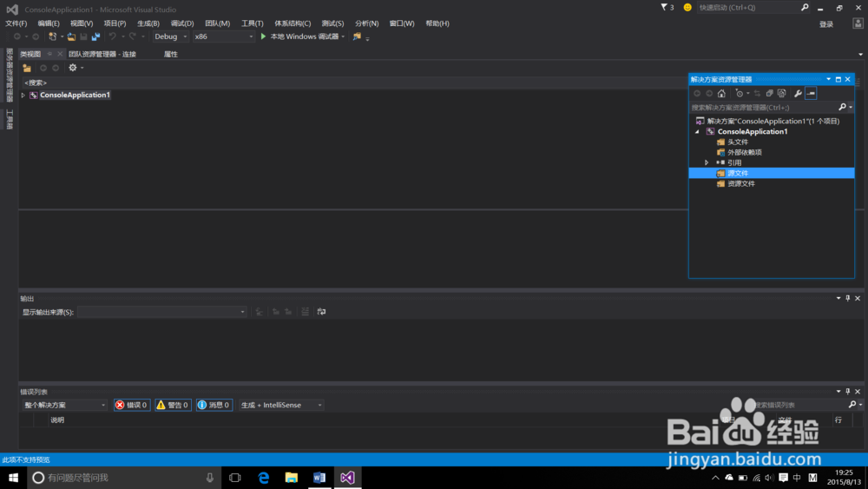
Task: Open the 工具箱 side tab
Action: (x=10, y=120)
